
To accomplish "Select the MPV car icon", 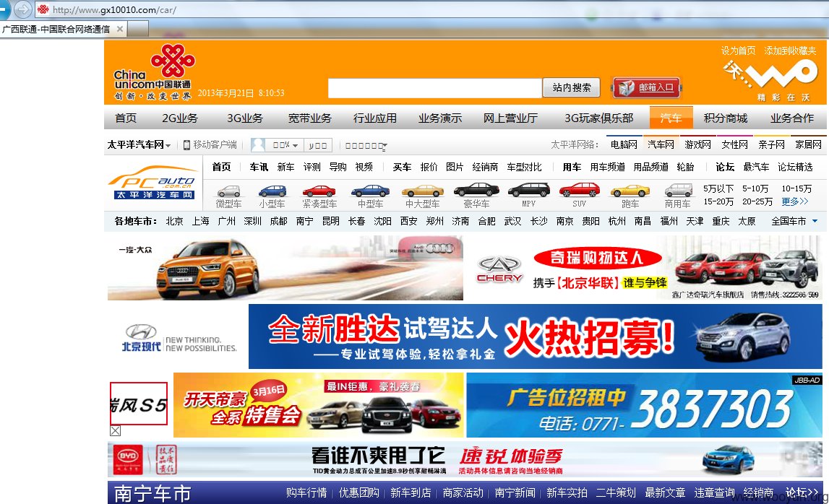I will point(529,190).
